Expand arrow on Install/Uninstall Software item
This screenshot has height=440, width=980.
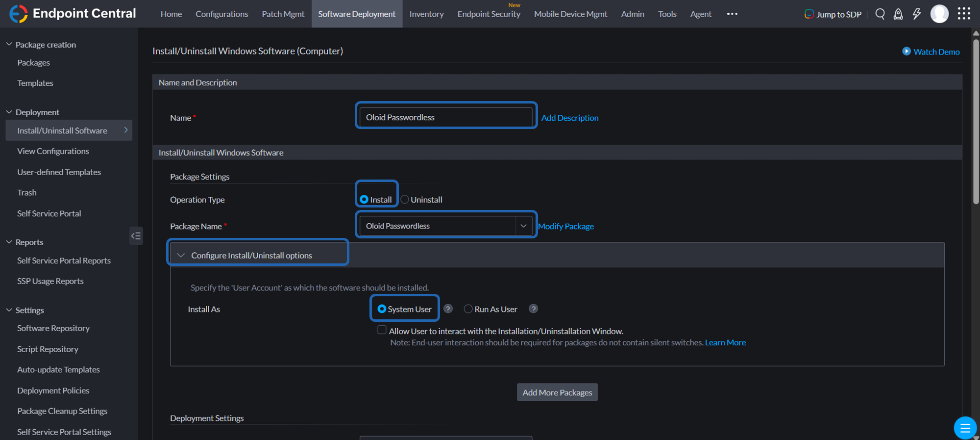tap(126, 130)
